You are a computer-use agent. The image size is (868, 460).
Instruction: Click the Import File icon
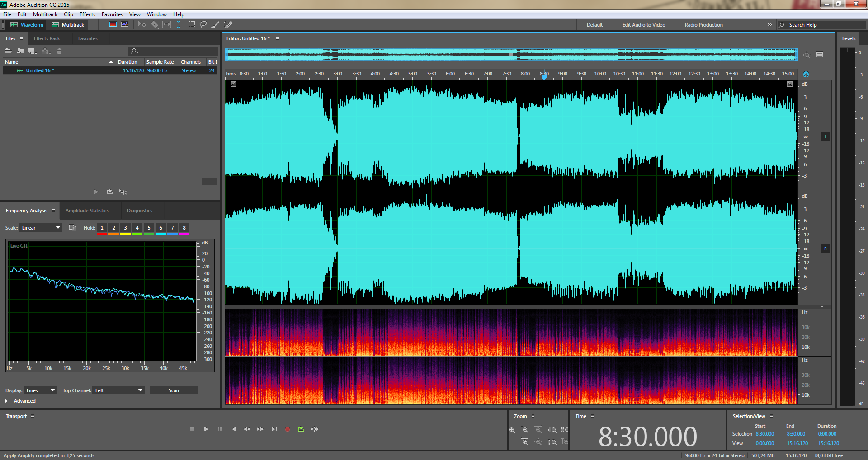[x=20, y=51]
